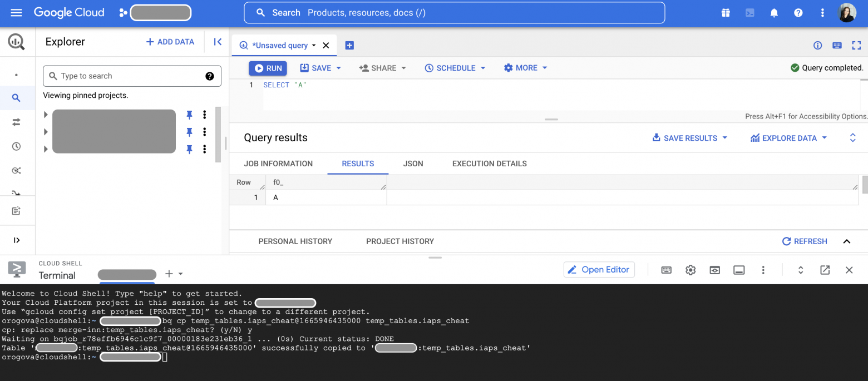Open the Cloud Shell keyboard icon
The width and height of the screenshot is (868, 381).
(666, 270)
